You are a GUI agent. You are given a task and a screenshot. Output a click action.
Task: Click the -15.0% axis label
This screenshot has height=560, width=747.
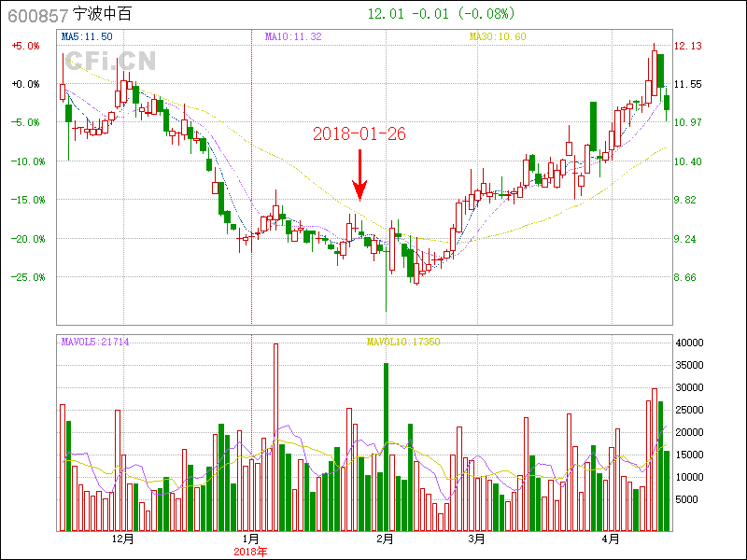click(28, 200)
